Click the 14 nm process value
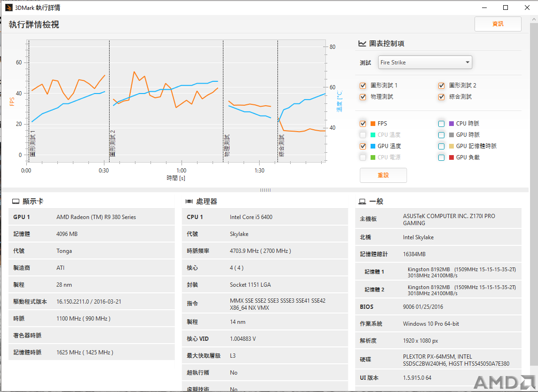 pos(238,321)
